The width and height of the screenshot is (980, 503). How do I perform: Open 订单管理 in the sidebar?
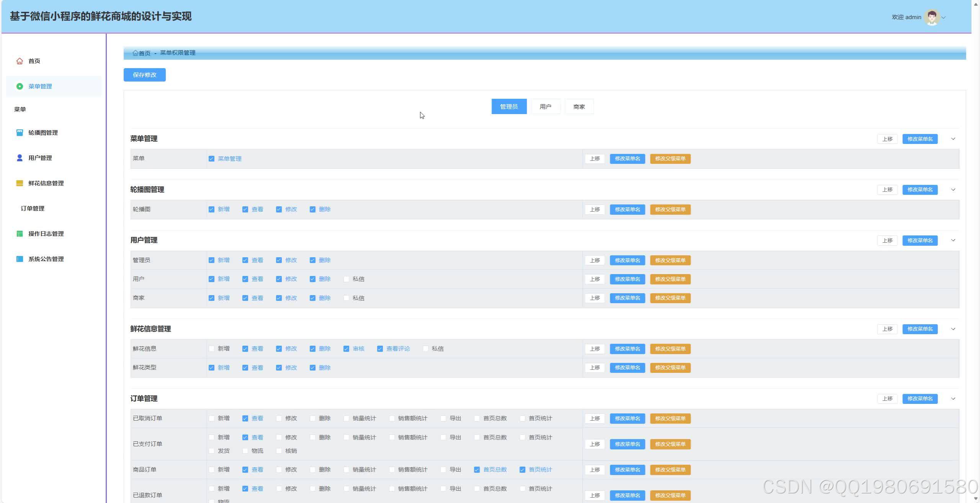click(33, 208)
